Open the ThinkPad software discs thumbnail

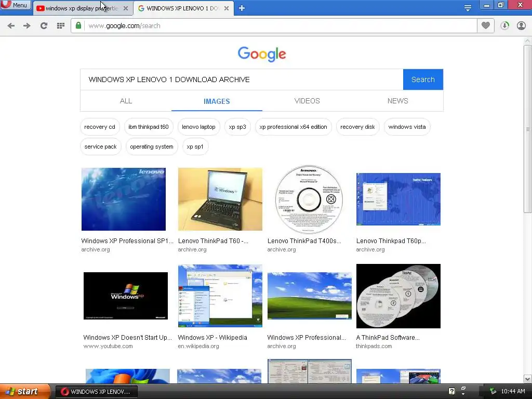pyautogui.click(x=398, y=296)
